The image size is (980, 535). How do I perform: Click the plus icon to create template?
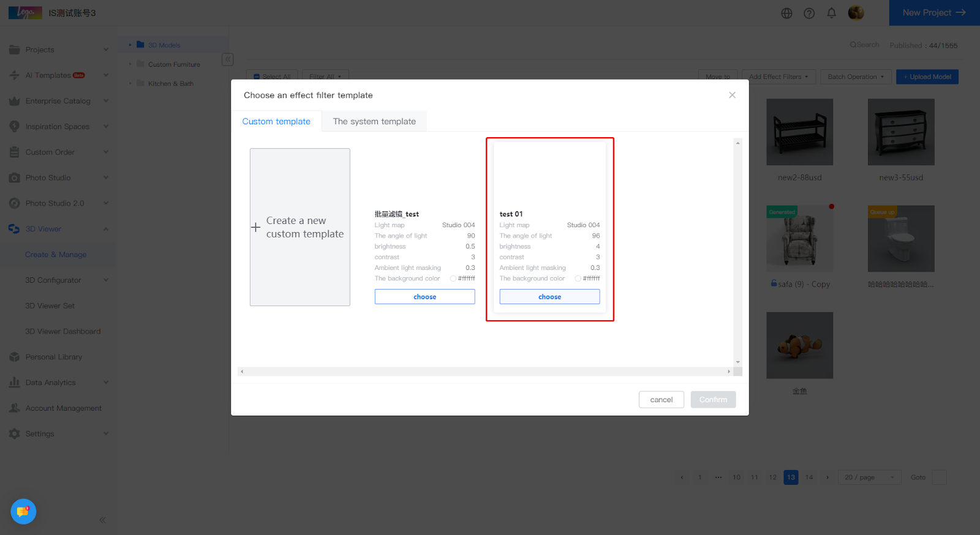tap(256, 227)
